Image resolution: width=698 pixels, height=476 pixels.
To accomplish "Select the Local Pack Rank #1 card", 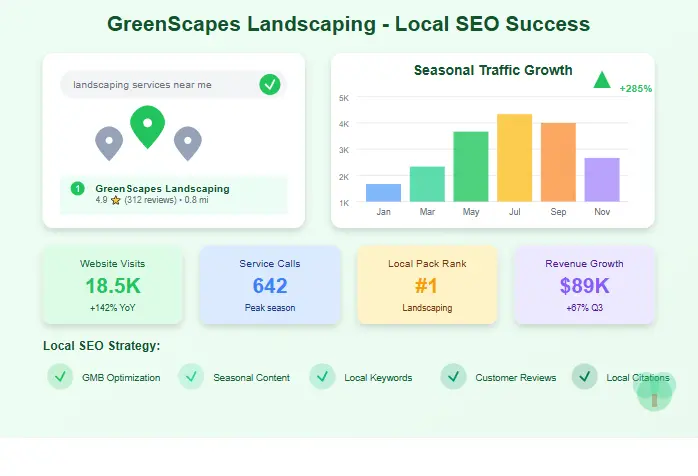I will pyautogui.click(x=427, y=285).
